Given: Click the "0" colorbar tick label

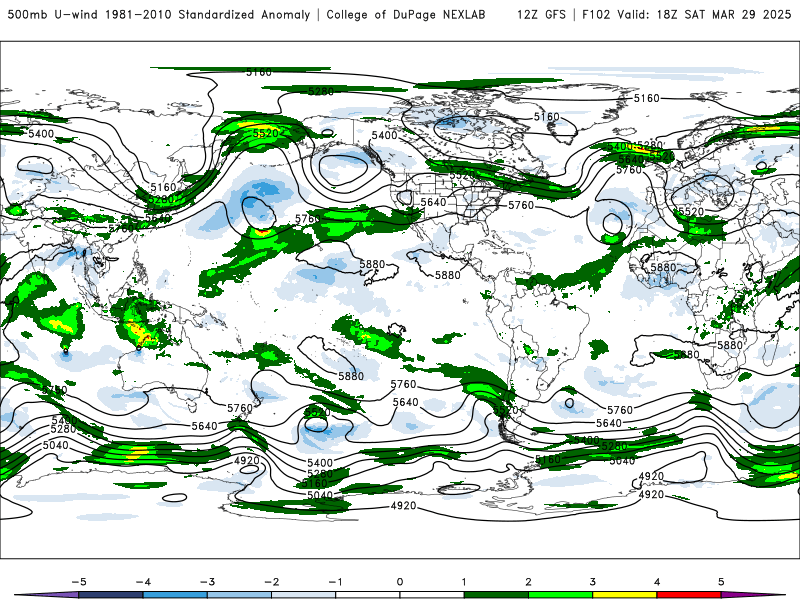Looking at the screenshot, I should pos(400,582).
